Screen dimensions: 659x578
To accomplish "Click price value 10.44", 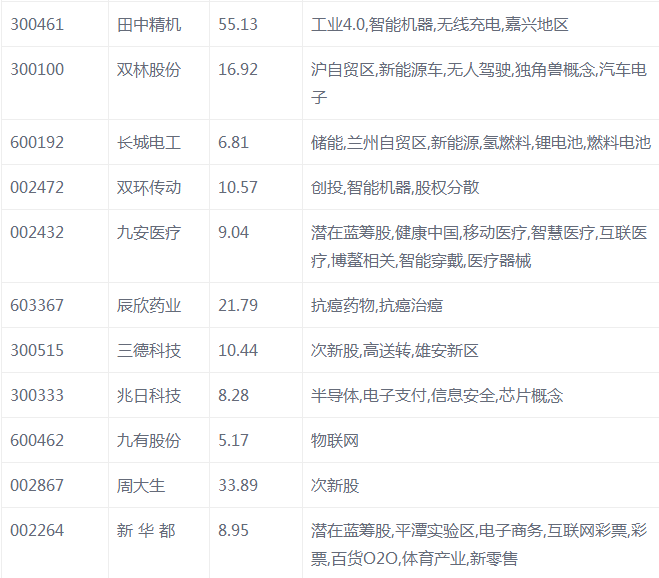I will [x=238, y=350].
